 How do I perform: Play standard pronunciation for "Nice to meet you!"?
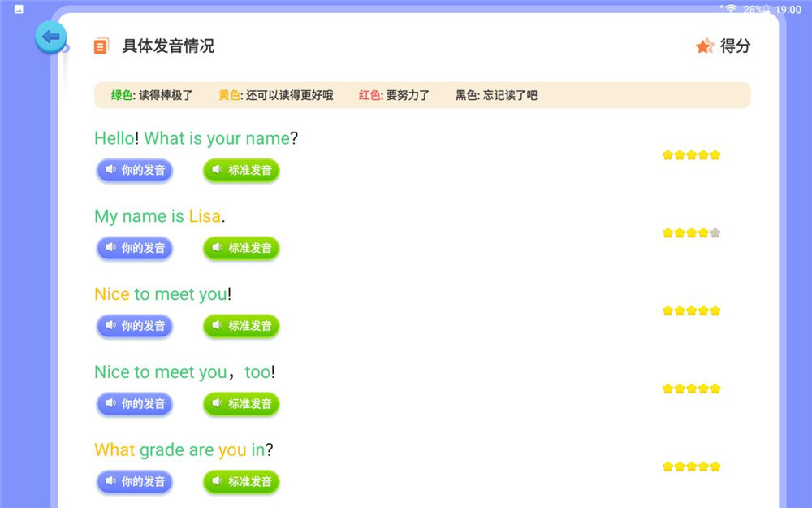(241, 327)
